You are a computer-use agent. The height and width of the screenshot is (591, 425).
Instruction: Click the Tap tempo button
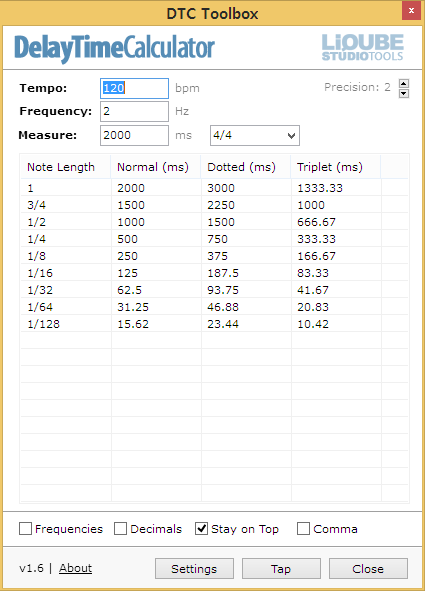click(281, 569)
